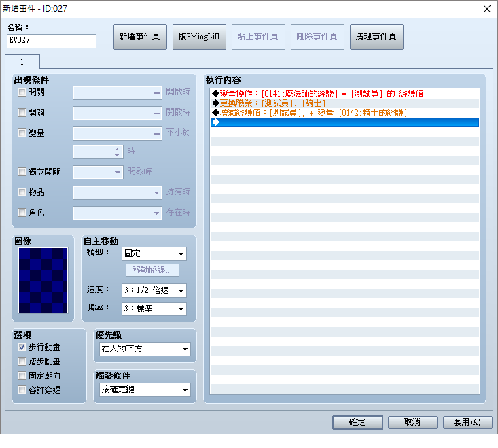Check the 固定朝向 option
This screenshot has height=448, width=498.
(22, 376)
